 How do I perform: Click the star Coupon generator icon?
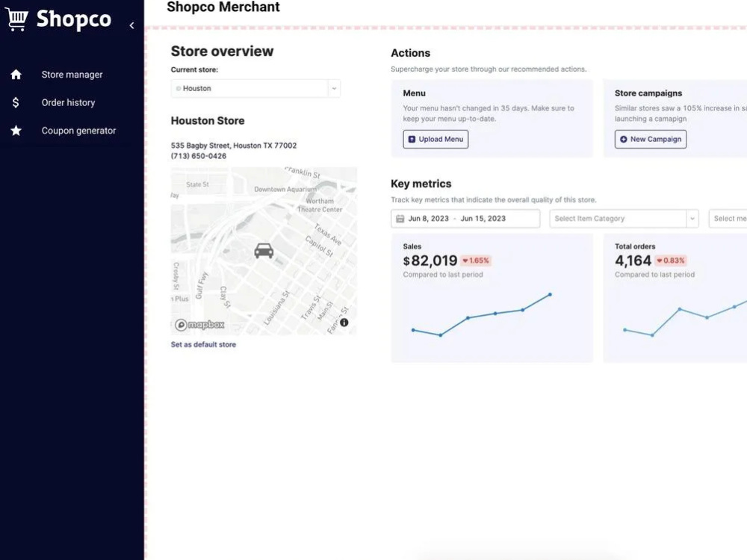(16, 131)
